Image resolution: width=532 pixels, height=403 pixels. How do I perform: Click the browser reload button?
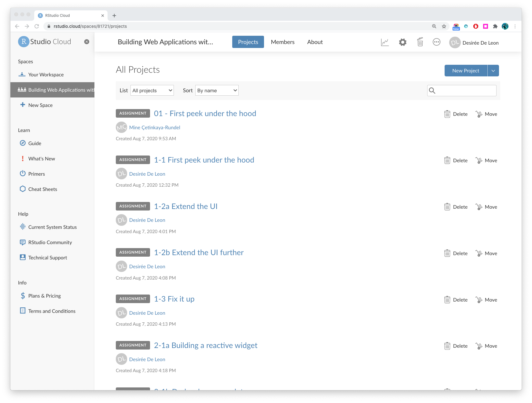pyautogui.click(x=37, y=26)
